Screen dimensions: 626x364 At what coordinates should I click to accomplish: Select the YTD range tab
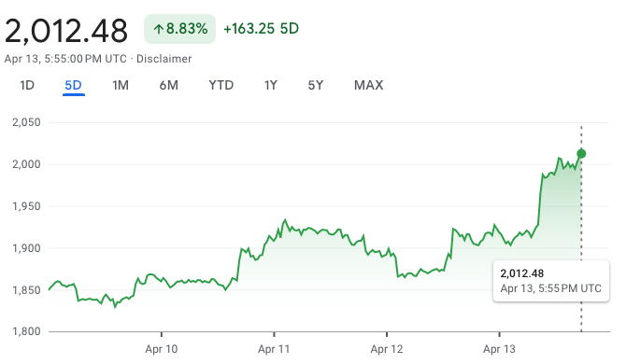tap(221, 85)
